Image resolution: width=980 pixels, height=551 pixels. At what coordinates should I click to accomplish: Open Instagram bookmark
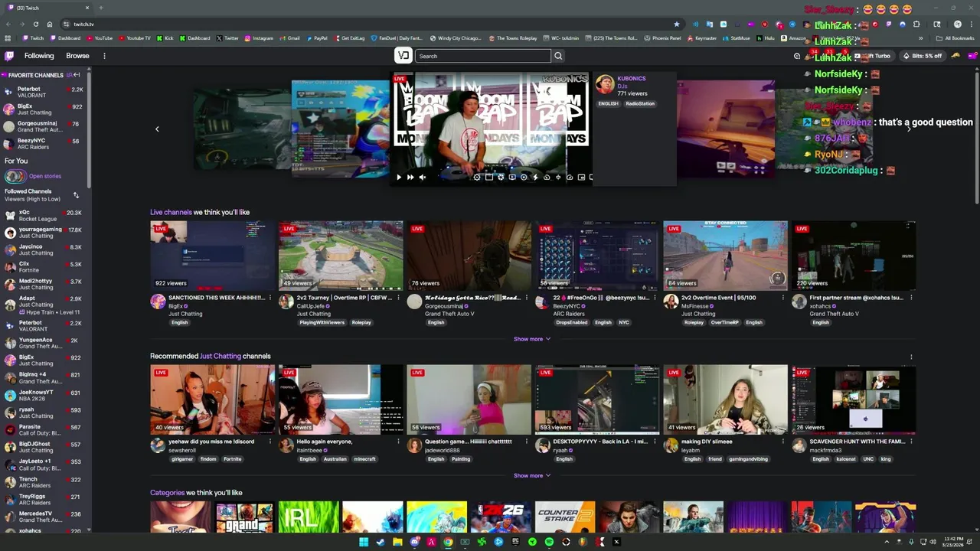[x=259, y=37]
